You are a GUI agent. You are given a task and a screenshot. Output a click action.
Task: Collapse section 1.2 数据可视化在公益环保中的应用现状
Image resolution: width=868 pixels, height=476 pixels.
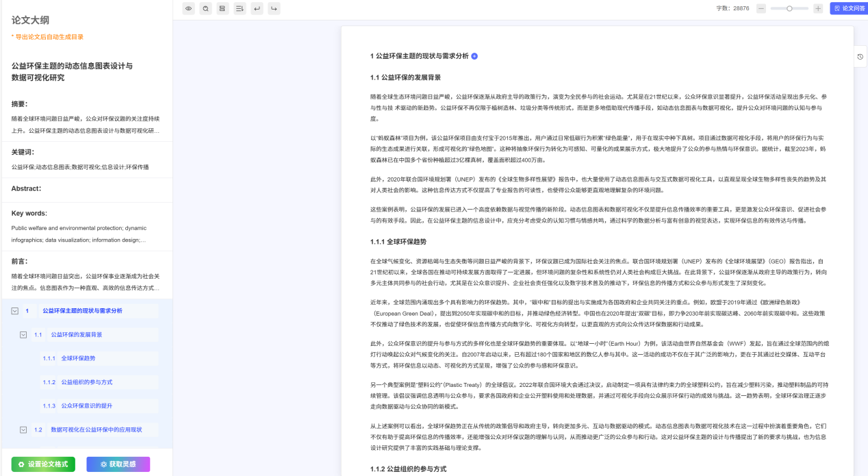[x=23, y=430]
